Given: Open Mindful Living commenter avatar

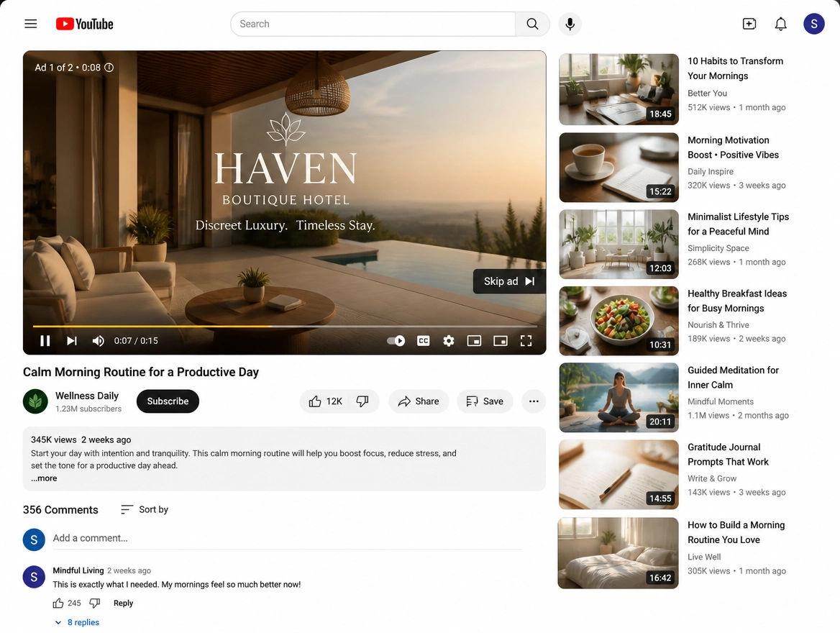Looking at the screenshot, I should 34,577.
